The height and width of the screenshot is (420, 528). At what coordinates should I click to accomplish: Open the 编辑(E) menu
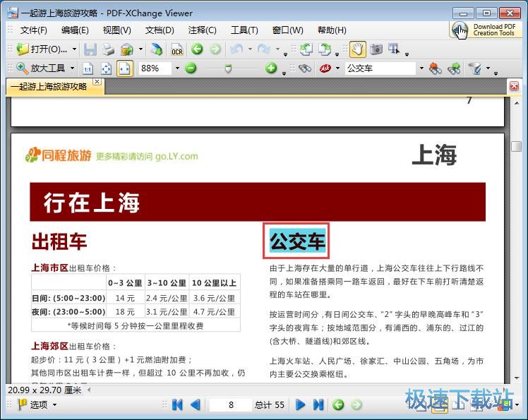75,30
